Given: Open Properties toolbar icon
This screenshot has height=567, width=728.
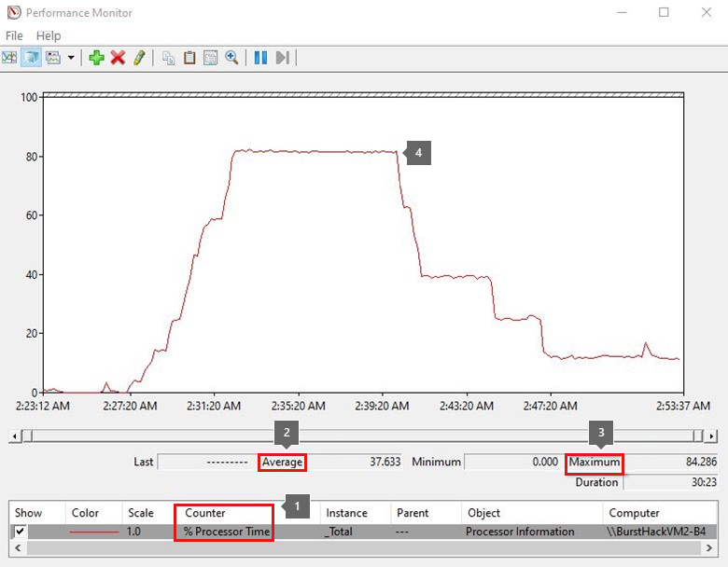Looking at the screenshot, I should [x=210, y=58].
